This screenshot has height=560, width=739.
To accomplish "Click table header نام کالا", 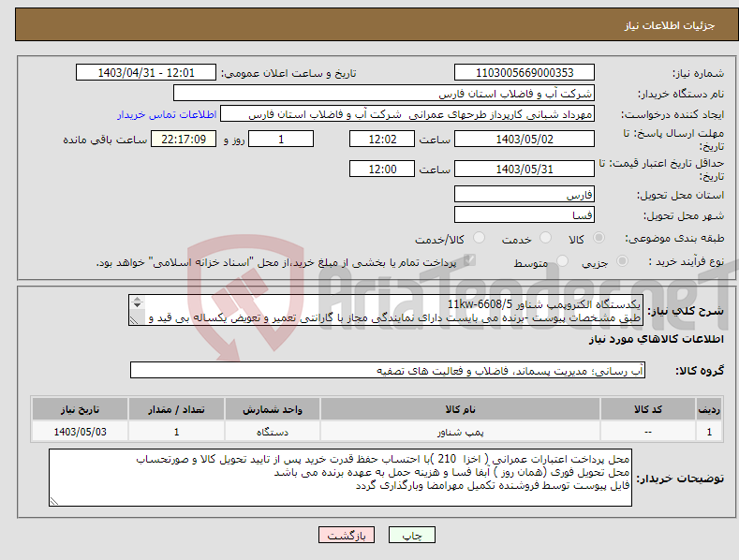I will pos(460,409).
